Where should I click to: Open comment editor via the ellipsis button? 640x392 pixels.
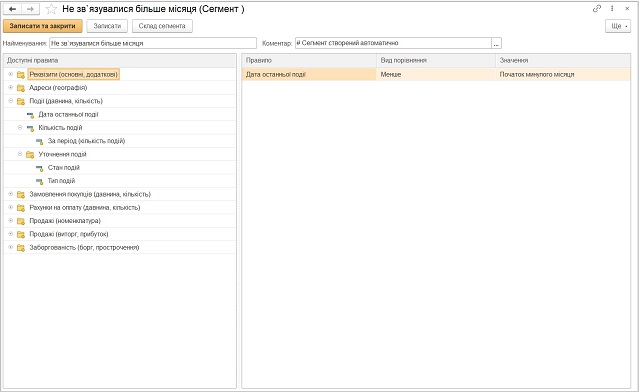[x=496, y=43]
